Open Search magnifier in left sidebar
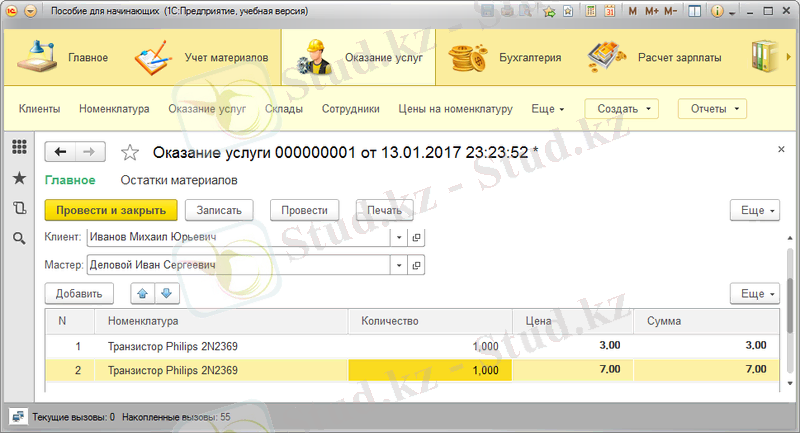Screen dimensions: 800x433 (19, 238)
